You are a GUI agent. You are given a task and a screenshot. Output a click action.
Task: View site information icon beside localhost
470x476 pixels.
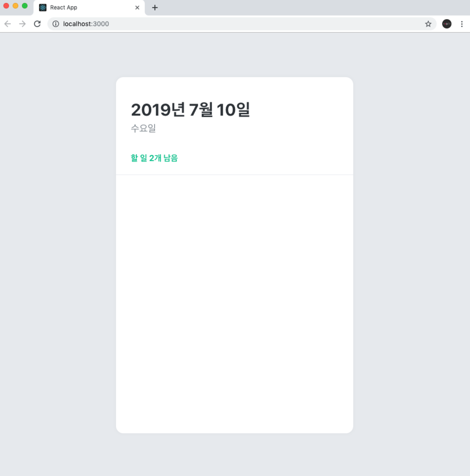tap(56, 24)
